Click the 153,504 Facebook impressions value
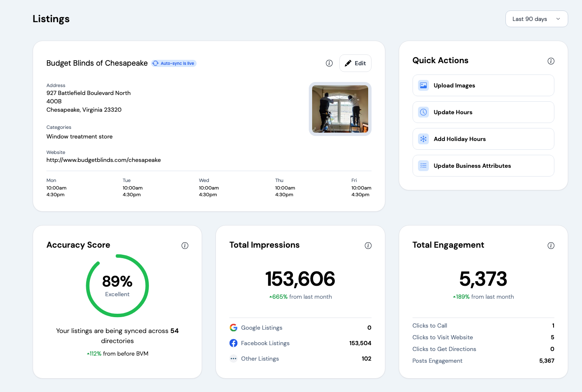The height and width of the screenshot is (392, 582). point(360,343)
